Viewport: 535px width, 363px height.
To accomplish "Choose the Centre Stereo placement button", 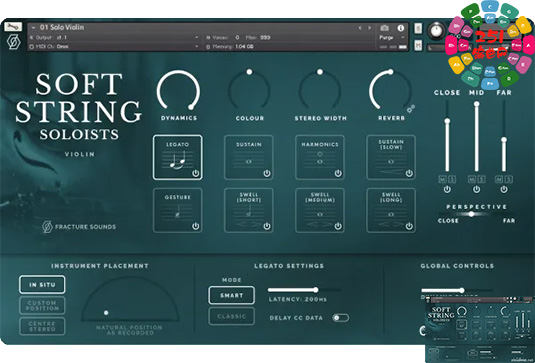I will pos(42,326).
